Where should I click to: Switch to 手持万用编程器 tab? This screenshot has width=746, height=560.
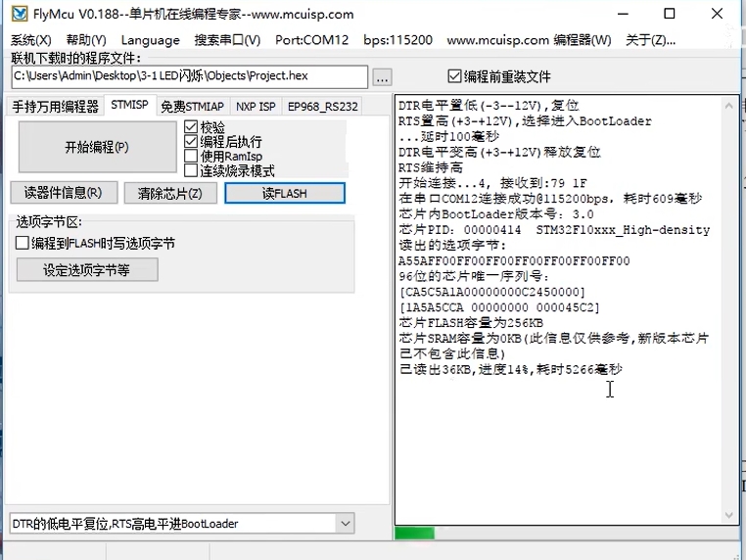coord(55,106)
